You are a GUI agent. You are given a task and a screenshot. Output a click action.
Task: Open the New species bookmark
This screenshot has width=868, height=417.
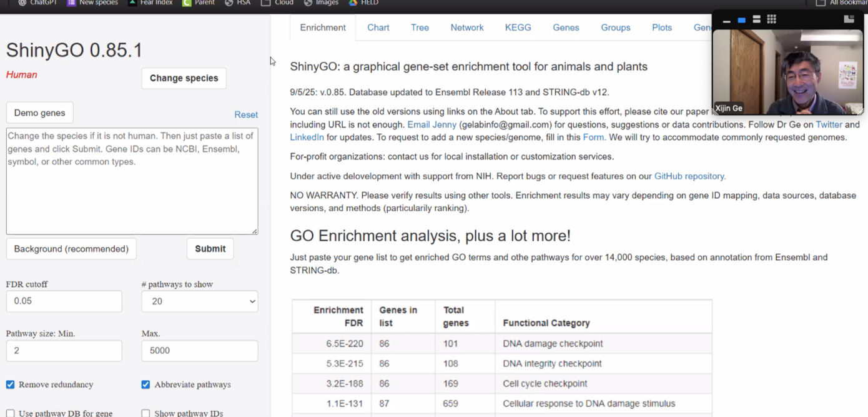93,3
